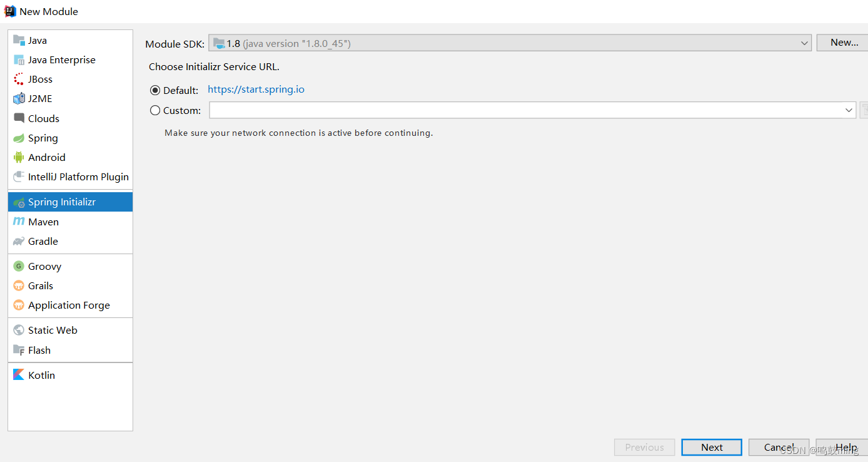Choose Gradle module type
The image size is (868, 462).
point(70,242)
